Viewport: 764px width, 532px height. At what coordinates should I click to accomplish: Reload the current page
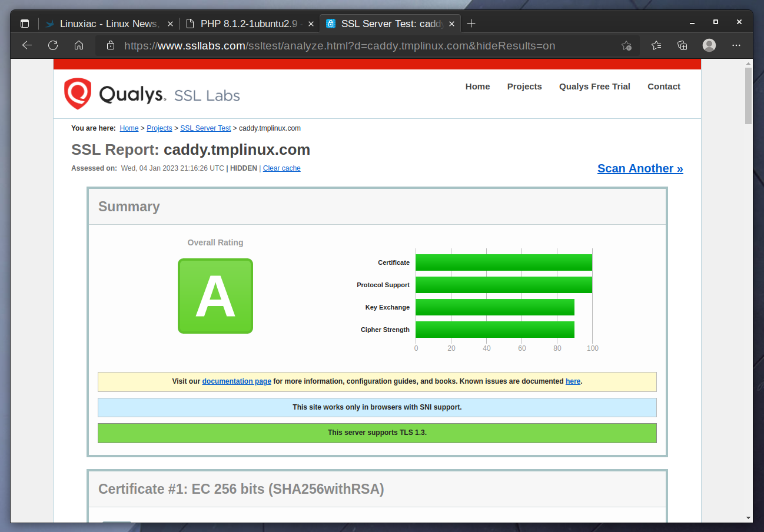53,45
